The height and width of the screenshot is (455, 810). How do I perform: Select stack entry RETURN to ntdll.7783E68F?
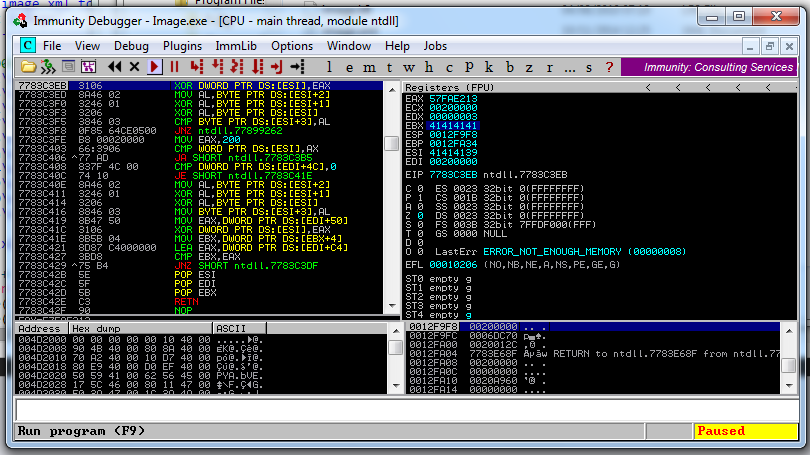pos(593,354)
